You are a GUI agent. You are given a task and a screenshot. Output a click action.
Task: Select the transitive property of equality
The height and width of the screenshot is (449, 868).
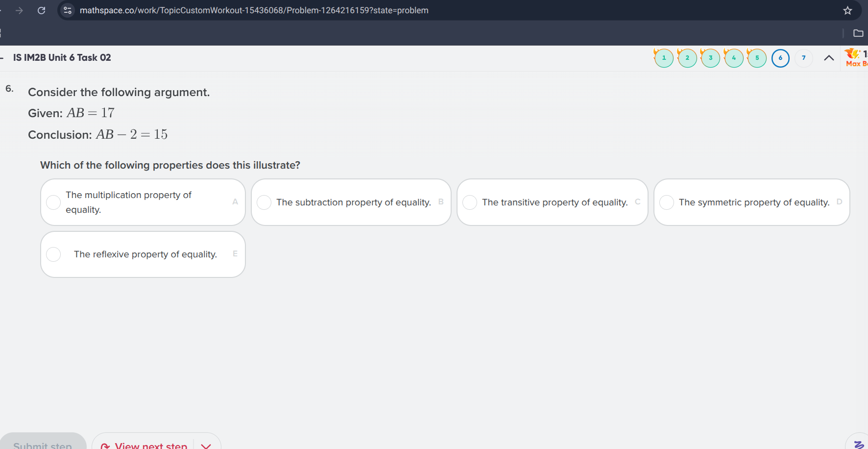pyautogui.click(x=470, y=202)
